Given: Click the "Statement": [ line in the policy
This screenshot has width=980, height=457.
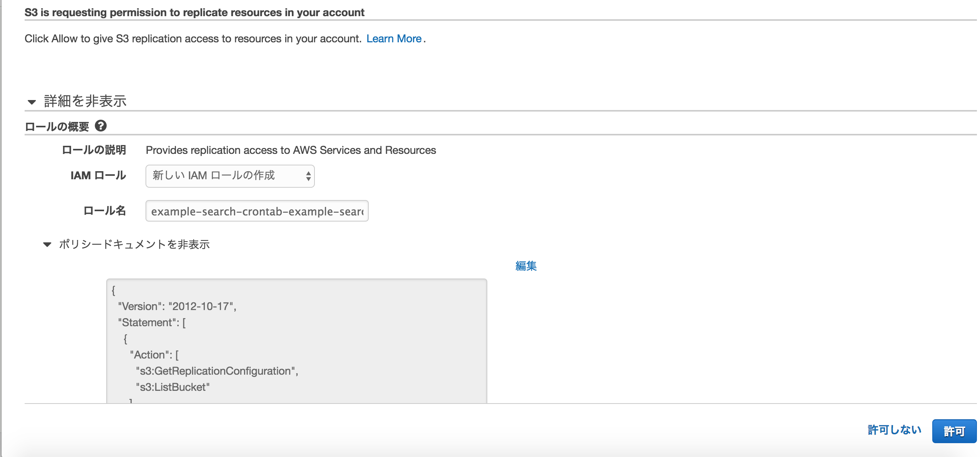Looking at the screenshot, I should pyautogui.click(x=152, y=322).
